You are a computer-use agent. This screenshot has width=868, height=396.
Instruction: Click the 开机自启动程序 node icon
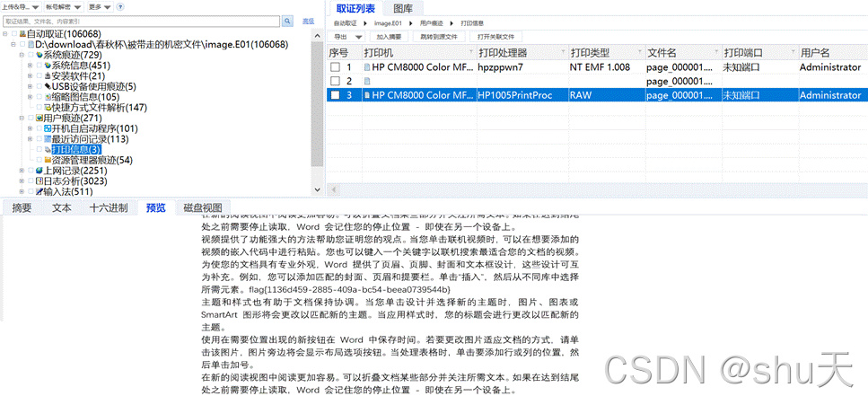coord(48,128)
